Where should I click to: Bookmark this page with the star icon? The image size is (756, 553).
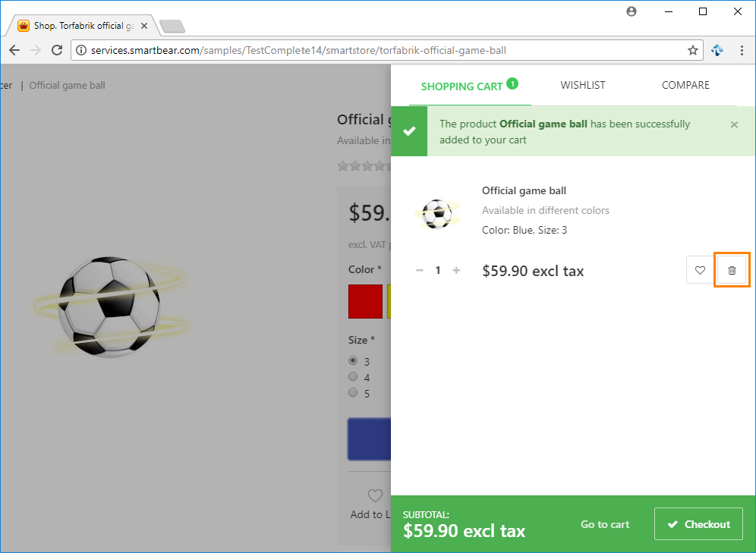(x=693, y=50)
